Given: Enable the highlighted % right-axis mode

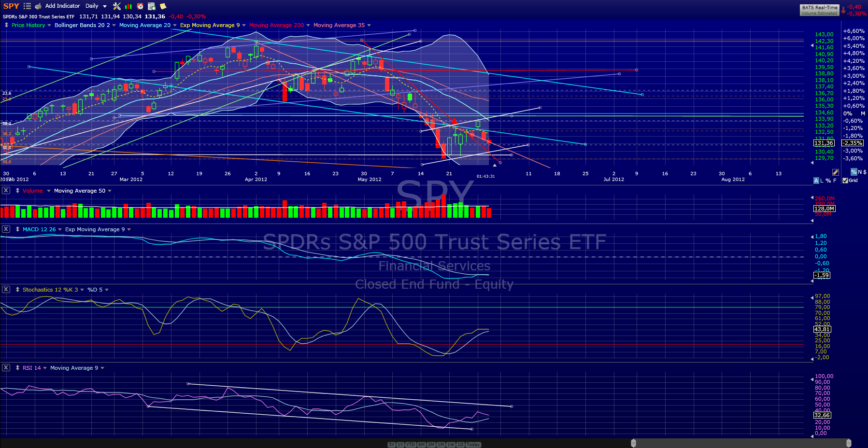Looking at the screenshot, I should tap(854, 172).
